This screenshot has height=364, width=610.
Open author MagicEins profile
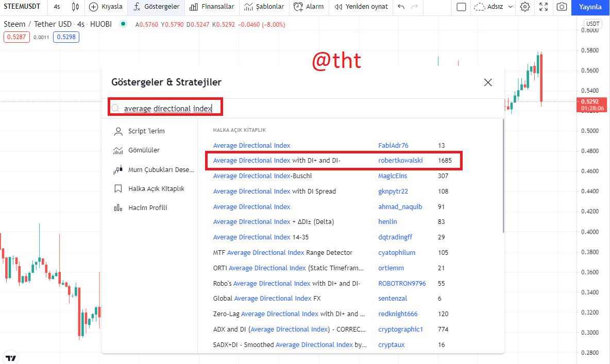[393, 176]
